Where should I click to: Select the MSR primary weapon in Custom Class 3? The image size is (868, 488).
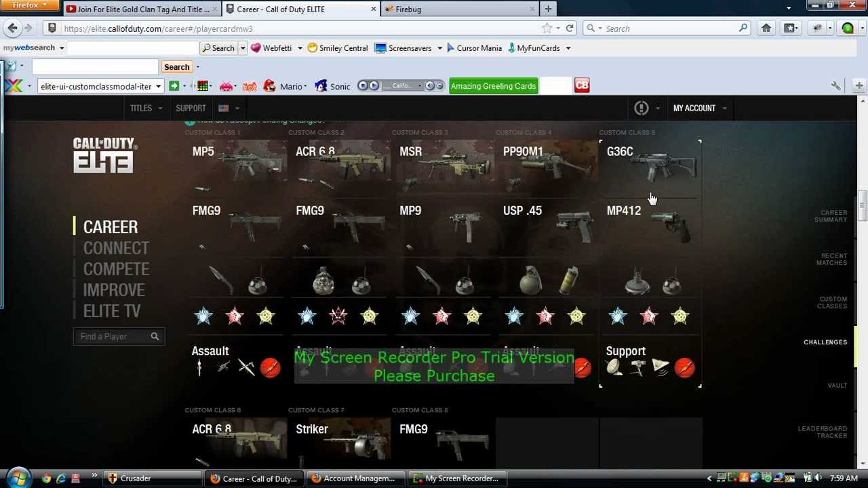[x=443, y=165]
